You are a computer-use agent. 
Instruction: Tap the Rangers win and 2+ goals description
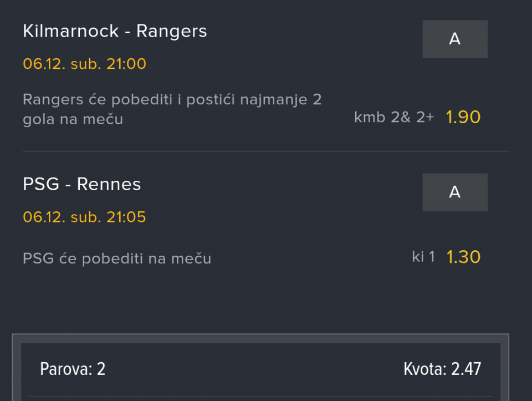[172, 109]
